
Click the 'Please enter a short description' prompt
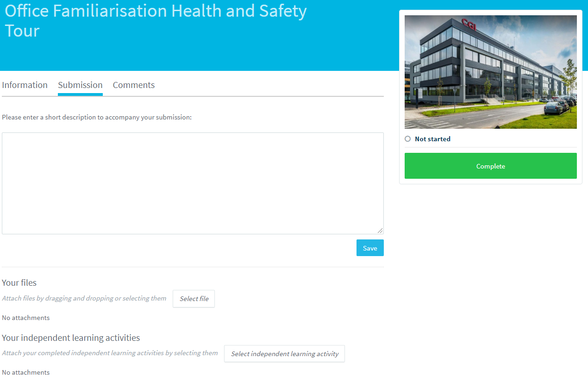97,118
